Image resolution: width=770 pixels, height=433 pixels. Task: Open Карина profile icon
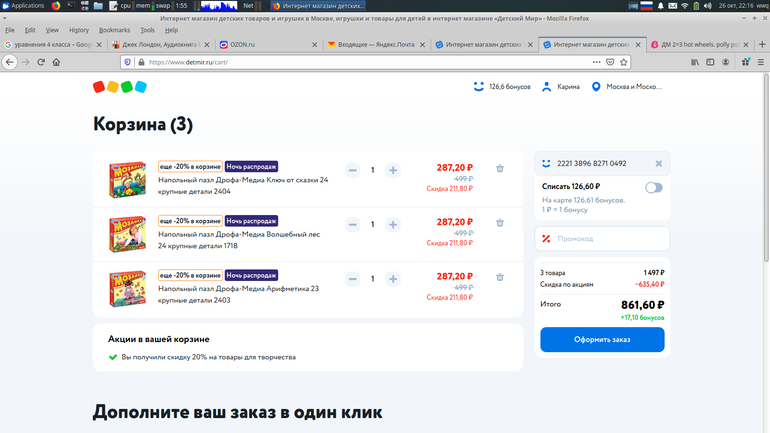547,87
